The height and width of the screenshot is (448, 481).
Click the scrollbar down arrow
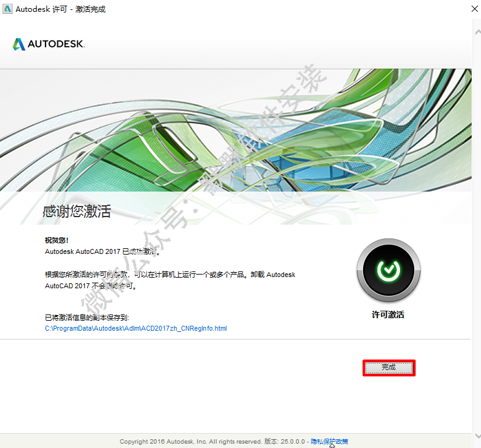click(478, 436)
